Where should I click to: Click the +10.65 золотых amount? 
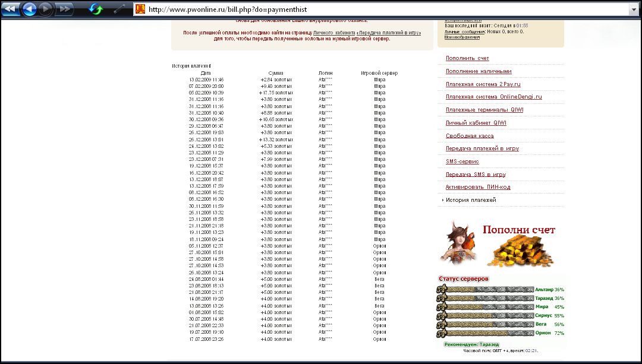click(x=276, y=119)
